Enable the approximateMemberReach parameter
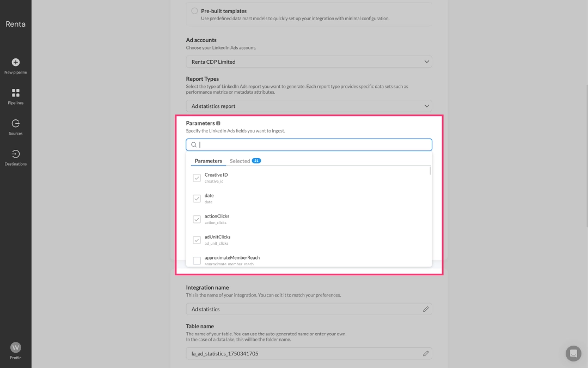This screenshot has width=588, height=368. click(x=197, y=260)
